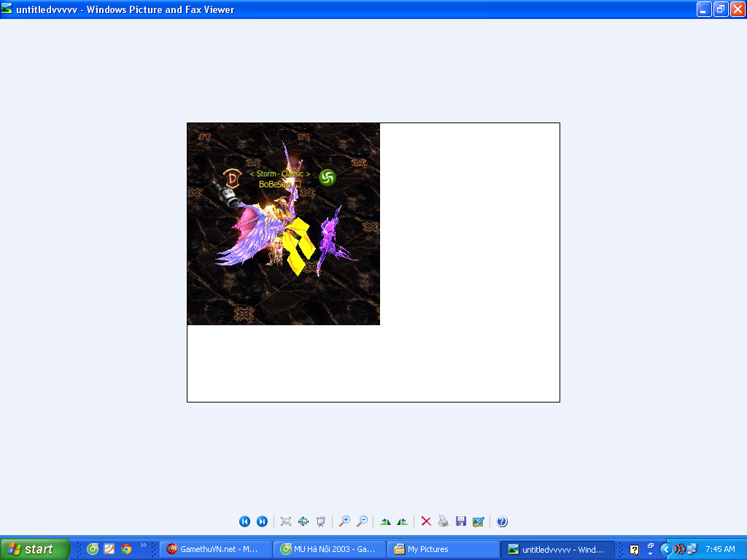
Task: Switch to the GamethuVN.net taskbar window
Action: tap(215, 549)
